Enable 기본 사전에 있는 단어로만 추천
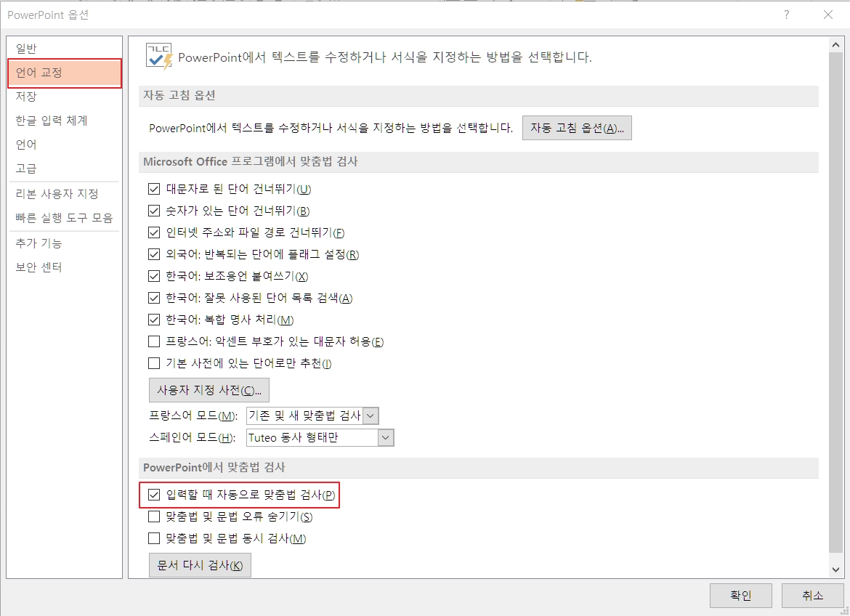This screenshot has width=850, height=616. coord(154,362)
